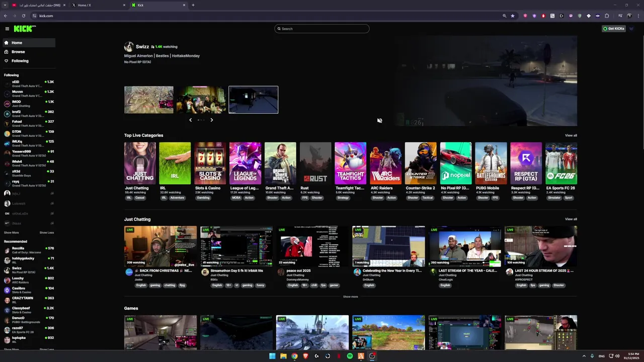Focus the Kick search field
Screen dimensions: 644x362
322,29
